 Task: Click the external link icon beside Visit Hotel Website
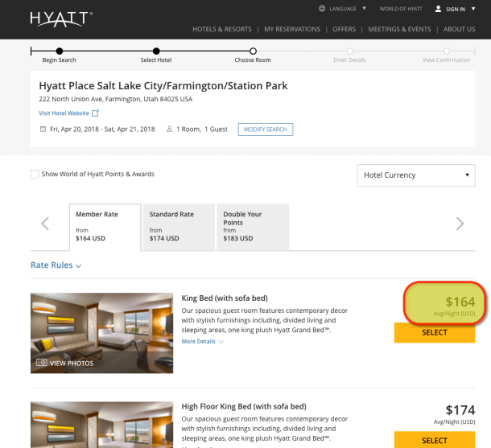point(95,113)
